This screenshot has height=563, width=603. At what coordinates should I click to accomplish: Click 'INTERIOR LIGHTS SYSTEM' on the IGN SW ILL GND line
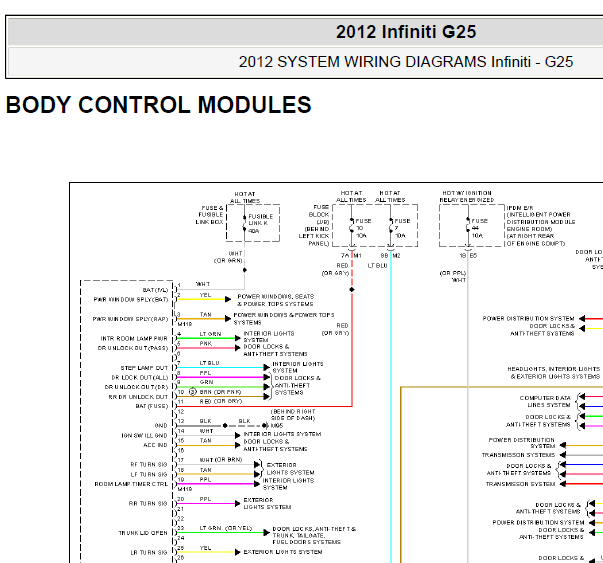tap(282, 434)
